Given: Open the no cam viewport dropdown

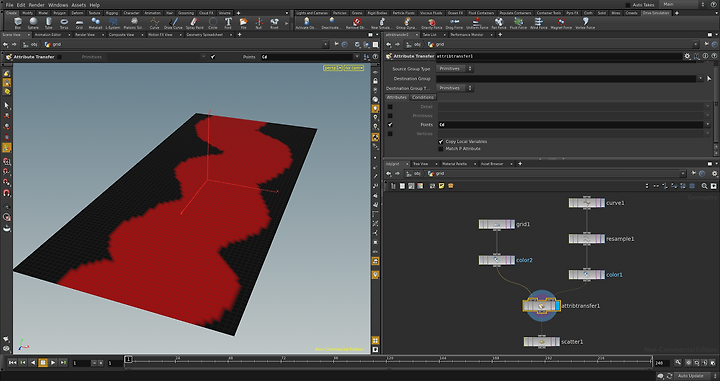Looking at the screenshot, I should (354, 68).
